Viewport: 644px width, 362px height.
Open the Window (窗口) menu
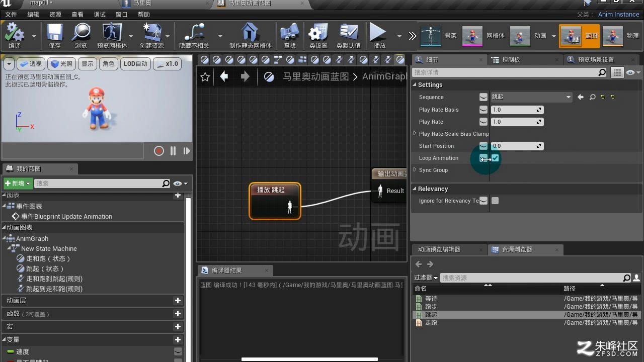click(x=122, y=15)
